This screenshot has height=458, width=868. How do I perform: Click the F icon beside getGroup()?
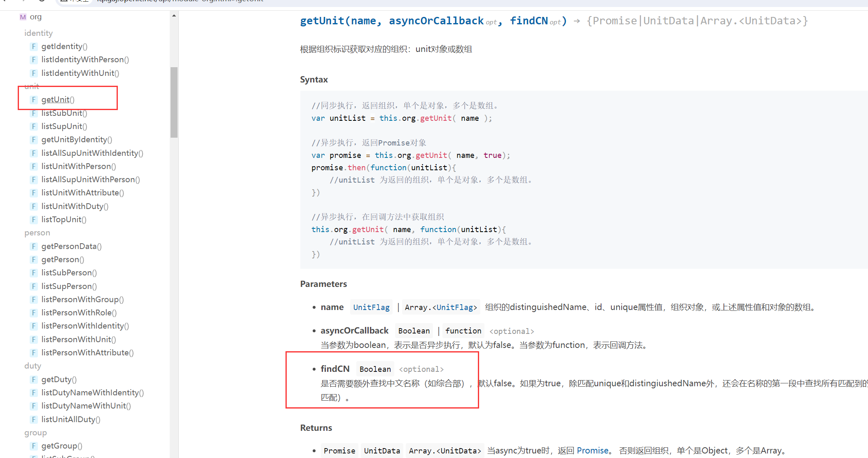click(34, 446)
